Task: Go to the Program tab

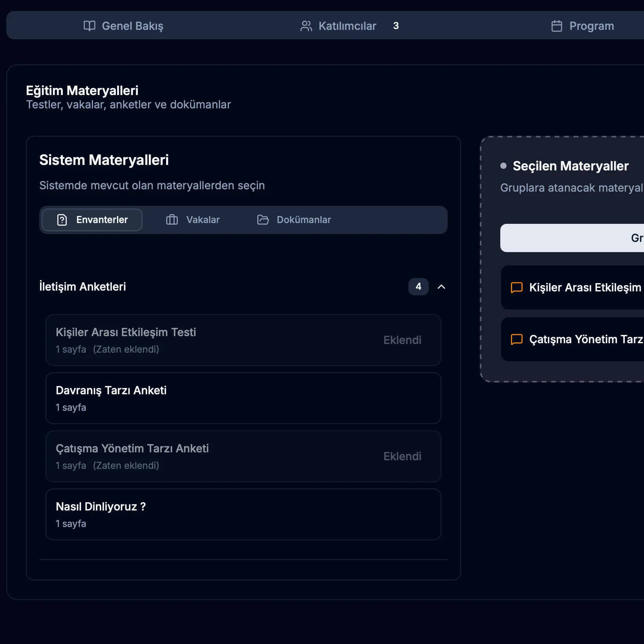Action: (591, 26)
